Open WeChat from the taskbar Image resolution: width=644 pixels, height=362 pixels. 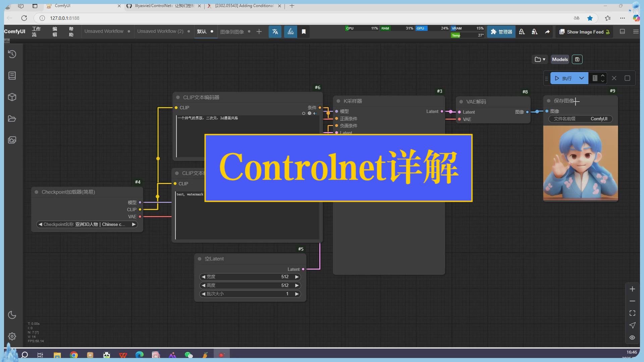pos(189,355)
